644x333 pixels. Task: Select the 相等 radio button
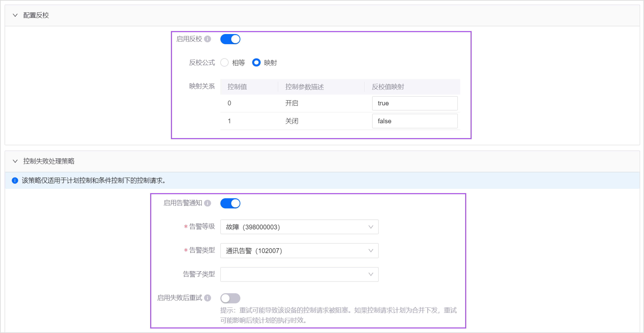tap(224, 62)
